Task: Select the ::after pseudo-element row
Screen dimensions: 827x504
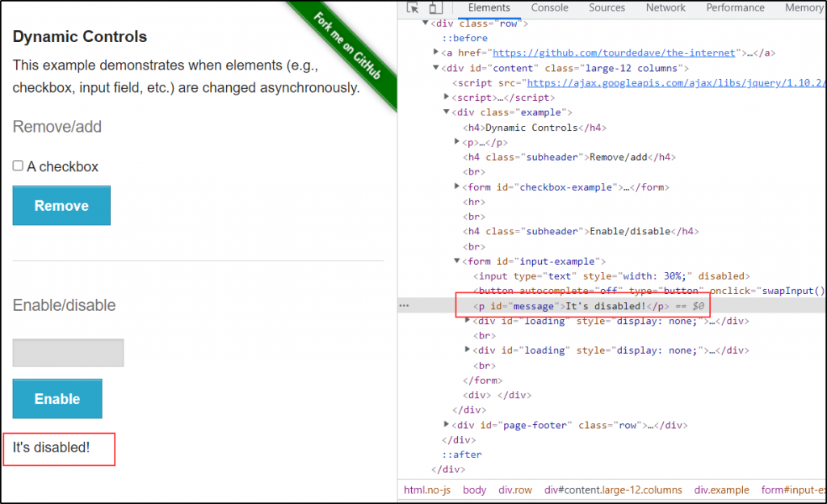Action: click(x=461, y=455)
